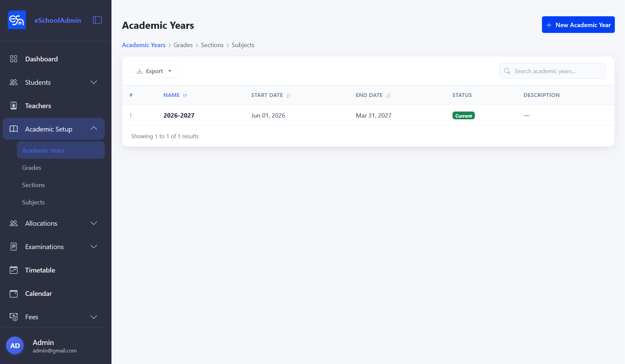This screenshot has width=625, height=364.
Task: Click row number 1 link
Action: 130,116
